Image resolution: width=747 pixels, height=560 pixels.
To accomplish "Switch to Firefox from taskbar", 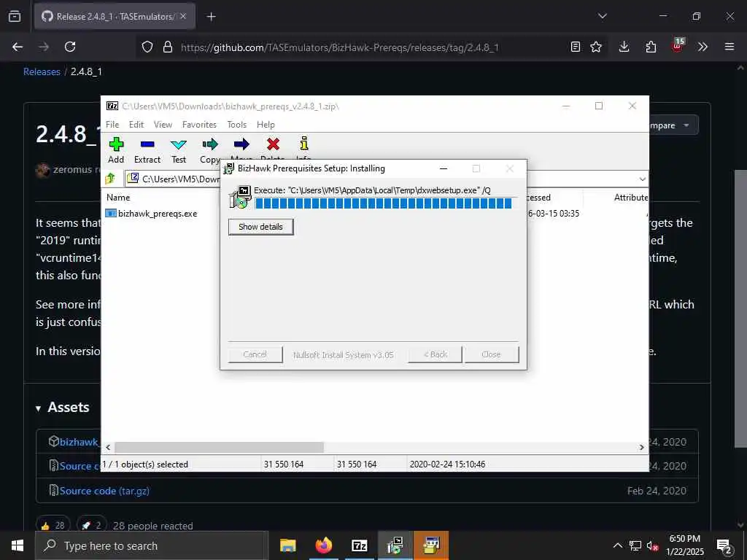I will tap(323, 545).
